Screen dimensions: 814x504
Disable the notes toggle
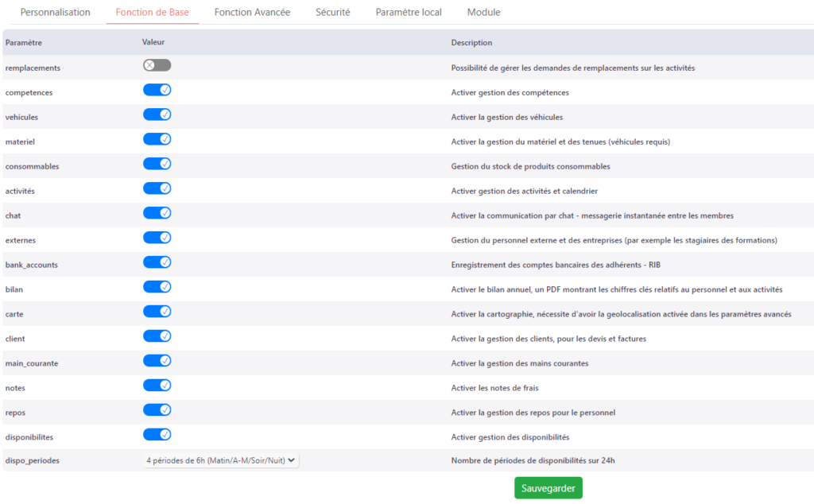(x=157, y=385)
